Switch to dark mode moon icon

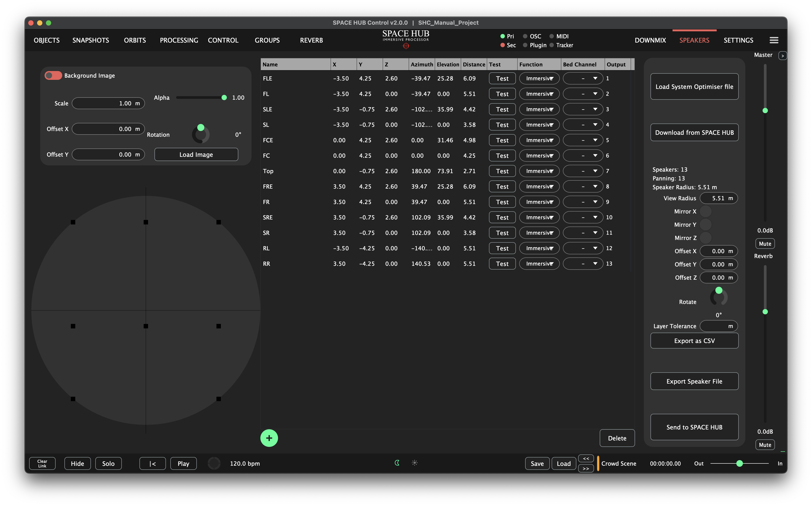point(397,463)
